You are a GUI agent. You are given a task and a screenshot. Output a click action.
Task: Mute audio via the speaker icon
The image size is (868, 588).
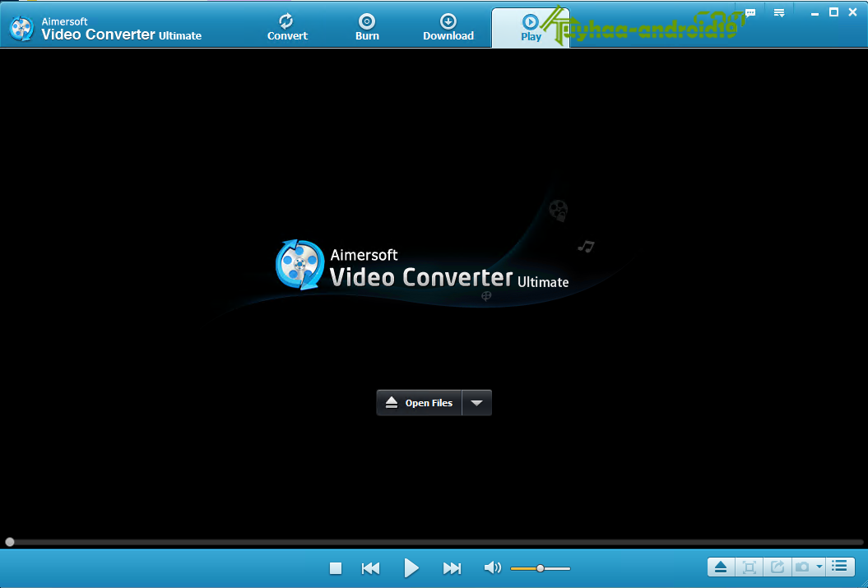(x=492, y=567)
